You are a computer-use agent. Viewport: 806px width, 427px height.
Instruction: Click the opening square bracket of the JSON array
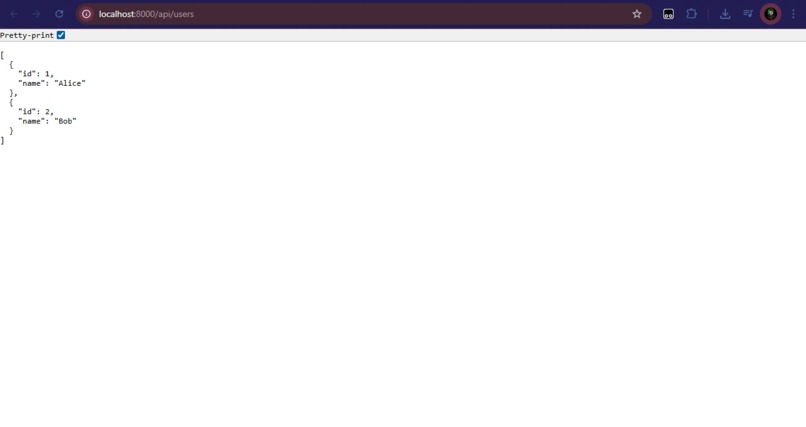tap(2, 55)
